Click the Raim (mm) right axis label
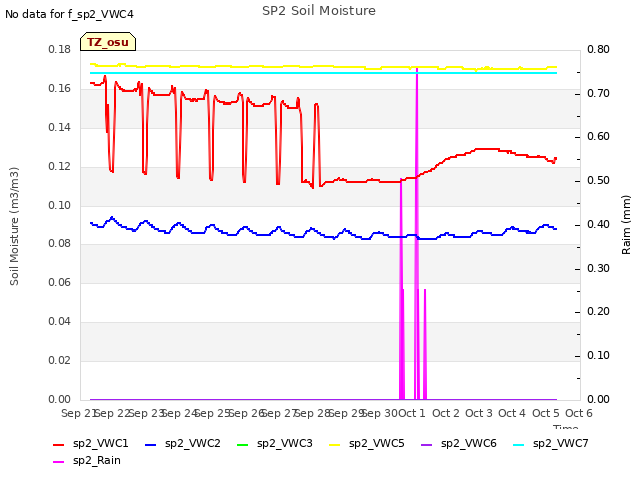This screenshot has height=480, width=640. tap(626, 225)
